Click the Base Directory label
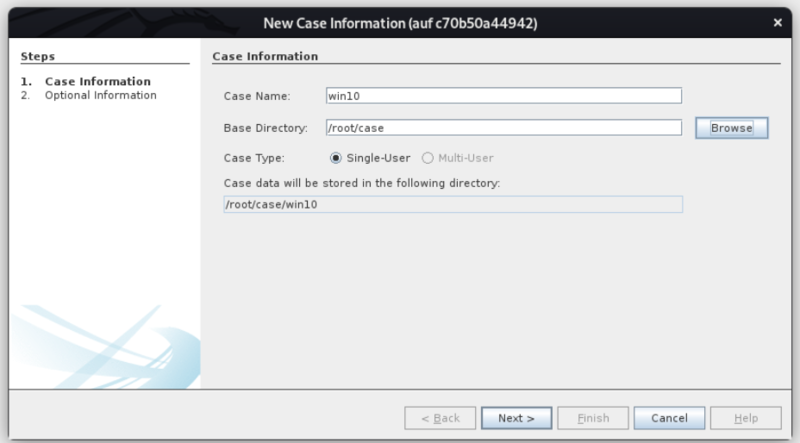Screen dimensions: 800x443 [x=264, y=127]
